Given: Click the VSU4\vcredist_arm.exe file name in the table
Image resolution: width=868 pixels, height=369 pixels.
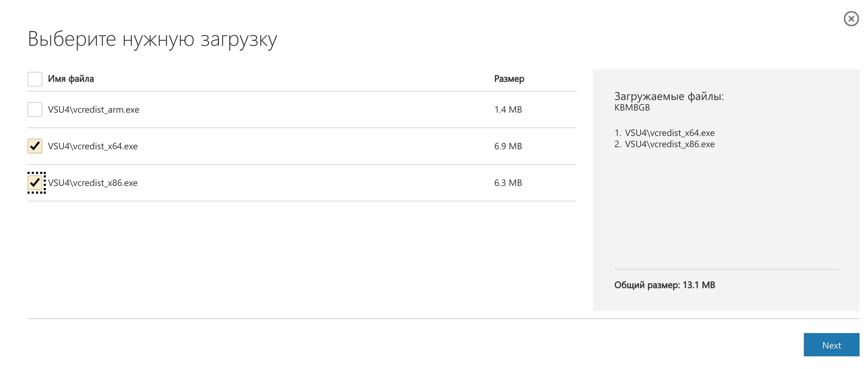Looking at the screenshot, I should click(93, 110).
